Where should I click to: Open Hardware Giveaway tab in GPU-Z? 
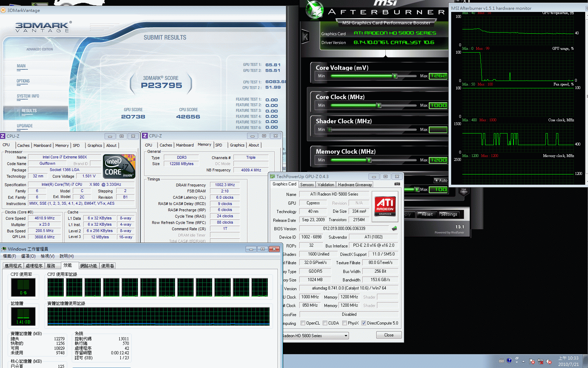pyautogui.click(x=355, y=185)
